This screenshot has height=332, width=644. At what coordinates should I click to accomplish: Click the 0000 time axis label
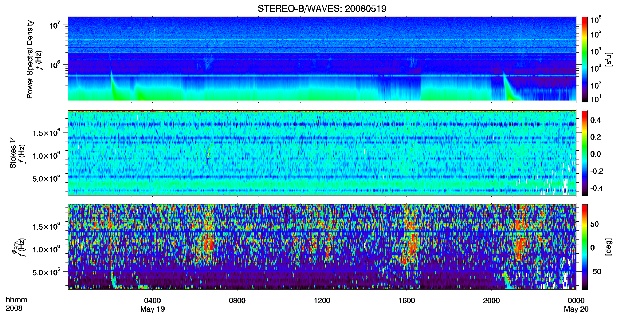coord(576,301)
